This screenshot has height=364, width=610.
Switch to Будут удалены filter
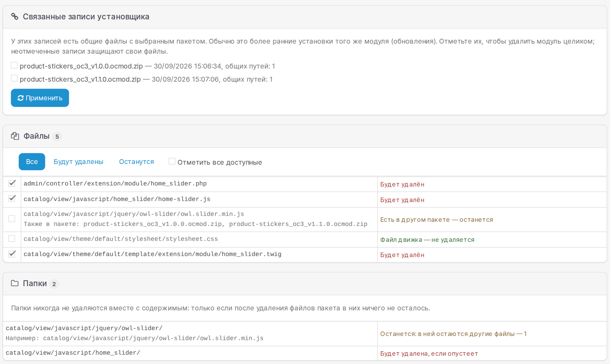click(x=79, y=162)
